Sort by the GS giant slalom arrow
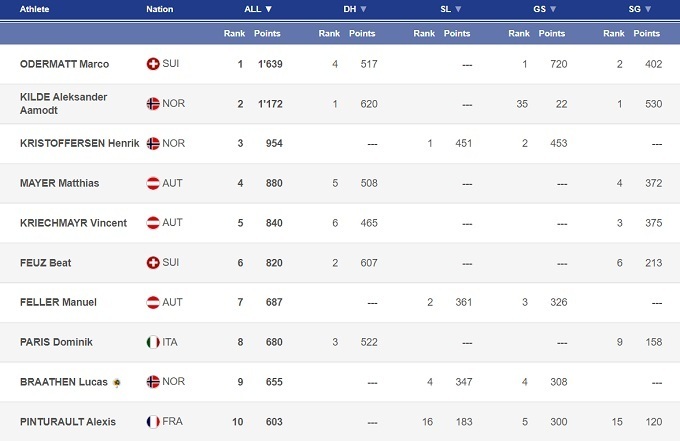 [x=553, y=9]
